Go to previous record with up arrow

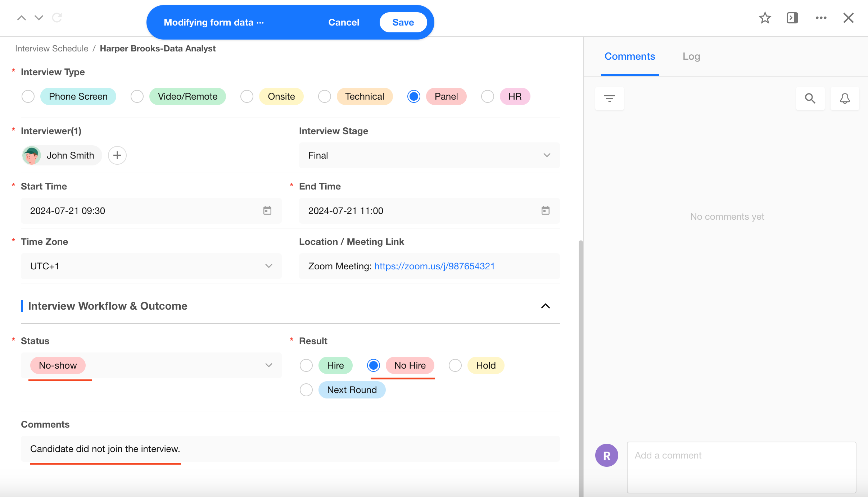[x=22, y=18]
